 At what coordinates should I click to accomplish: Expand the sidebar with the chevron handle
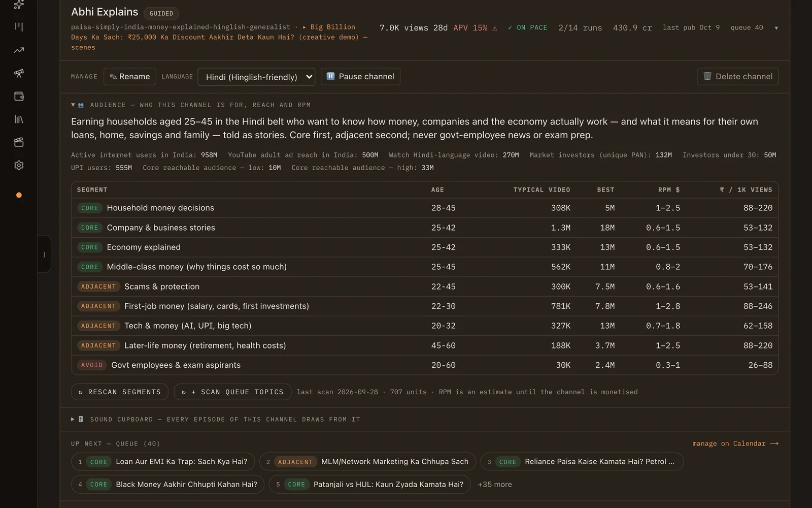tap(44, 254)
